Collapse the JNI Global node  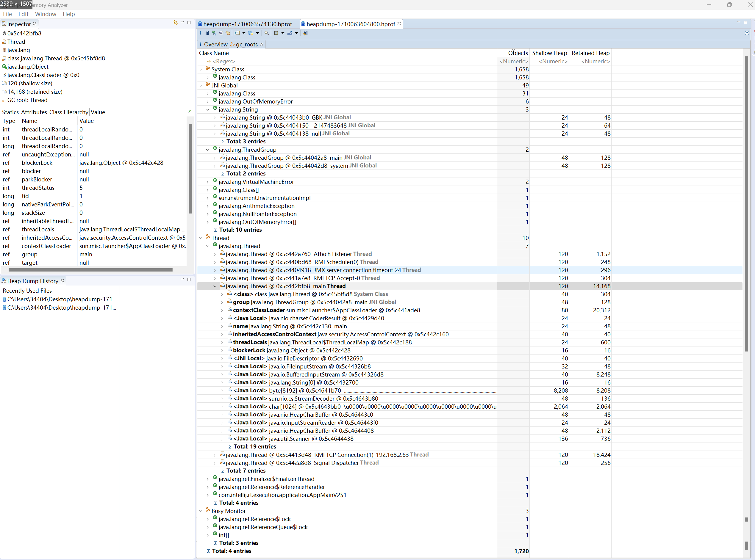coord(201,85)
